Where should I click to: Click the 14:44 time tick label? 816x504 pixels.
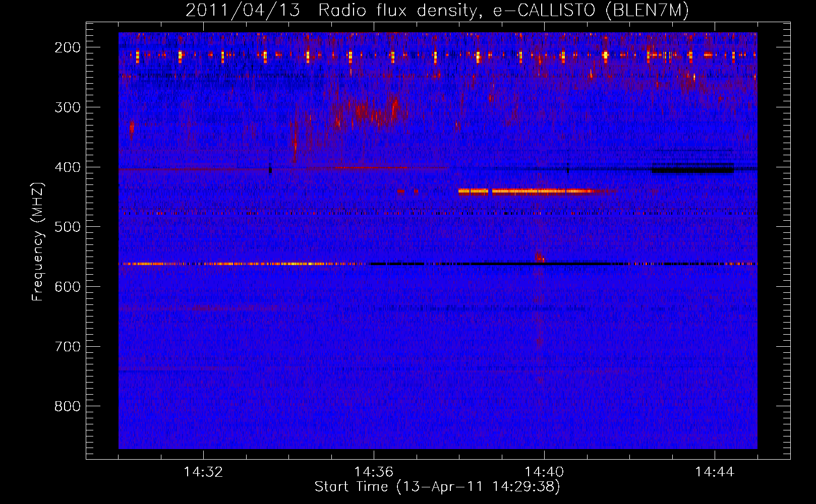tap(715, 472)
